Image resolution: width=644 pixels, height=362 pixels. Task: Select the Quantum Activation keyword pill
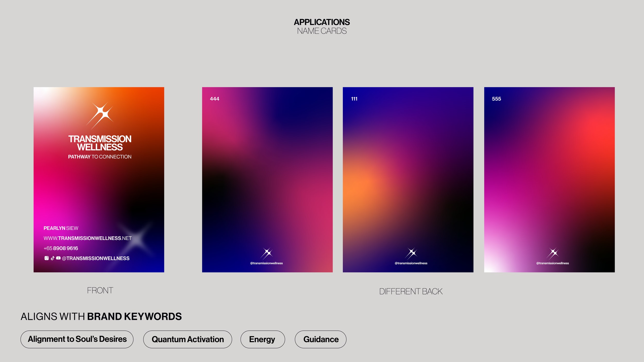(x=188, y=339)
